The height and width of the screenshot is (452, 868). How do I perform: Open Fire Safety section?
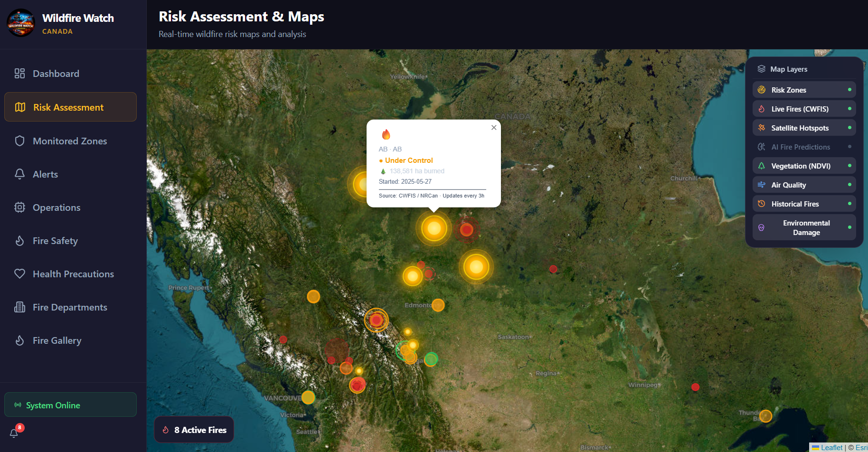(x=70, y=241)
